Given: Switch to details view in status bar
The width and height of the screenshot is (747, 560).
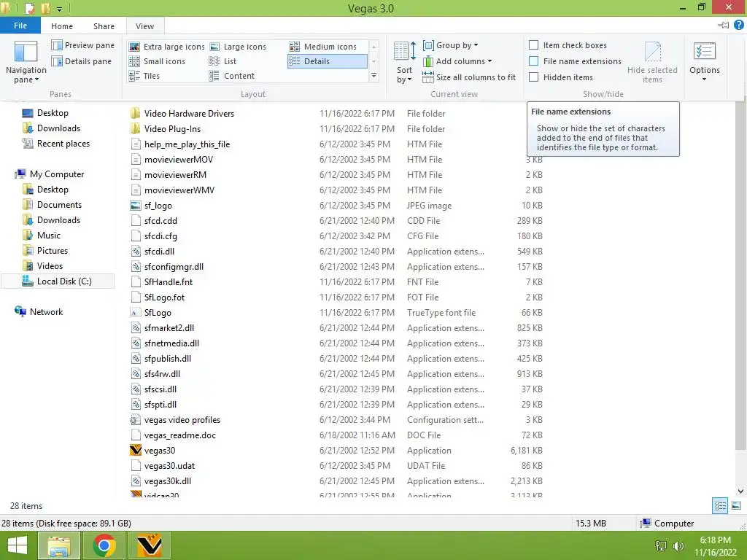Looking at the screenshot, I should point(720,505).
